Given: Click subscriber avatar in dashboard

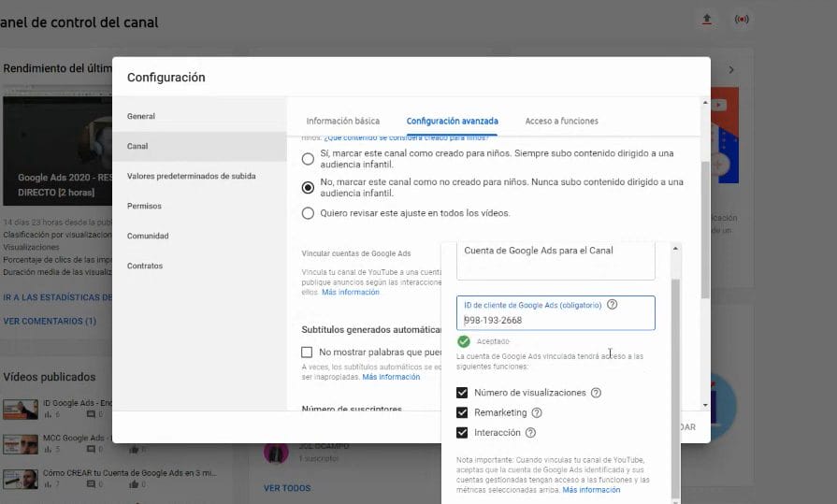Looking at the screenshot, I should pyautogui.click(x=276, y=453).
